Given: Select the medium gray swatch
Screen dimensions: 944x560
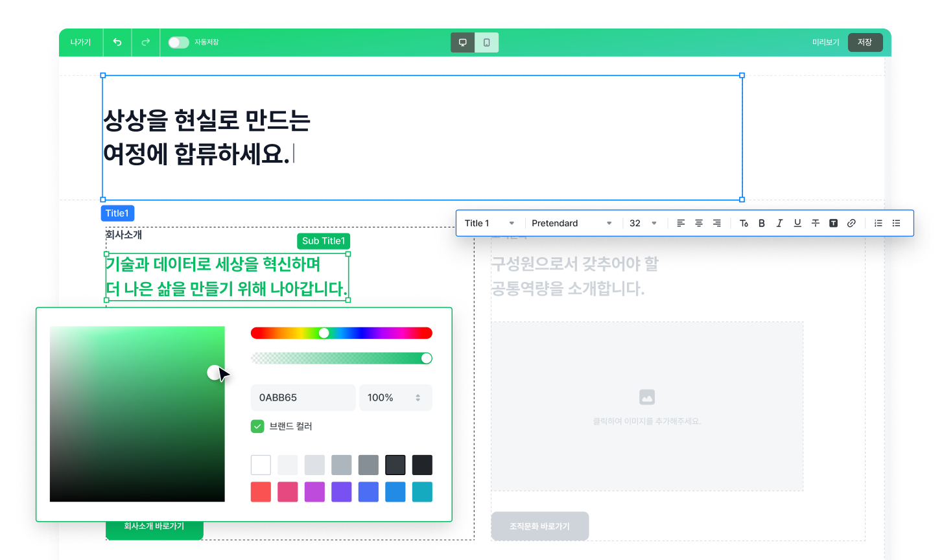Looking at the screenshot, I should (342, 465).
